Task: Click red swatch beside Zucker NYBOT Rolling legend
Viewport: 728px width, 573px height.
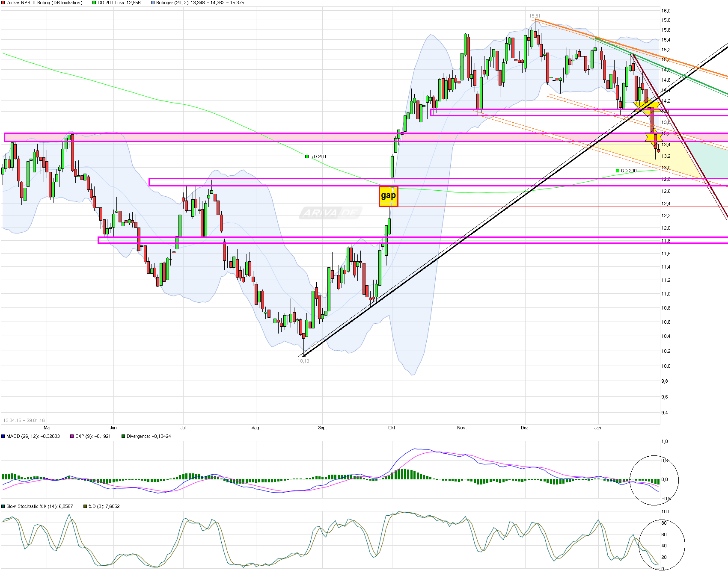Action: (3, 3)
